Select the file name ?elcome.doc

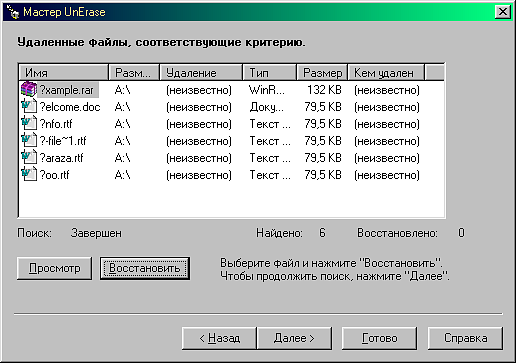click(70, 107)
